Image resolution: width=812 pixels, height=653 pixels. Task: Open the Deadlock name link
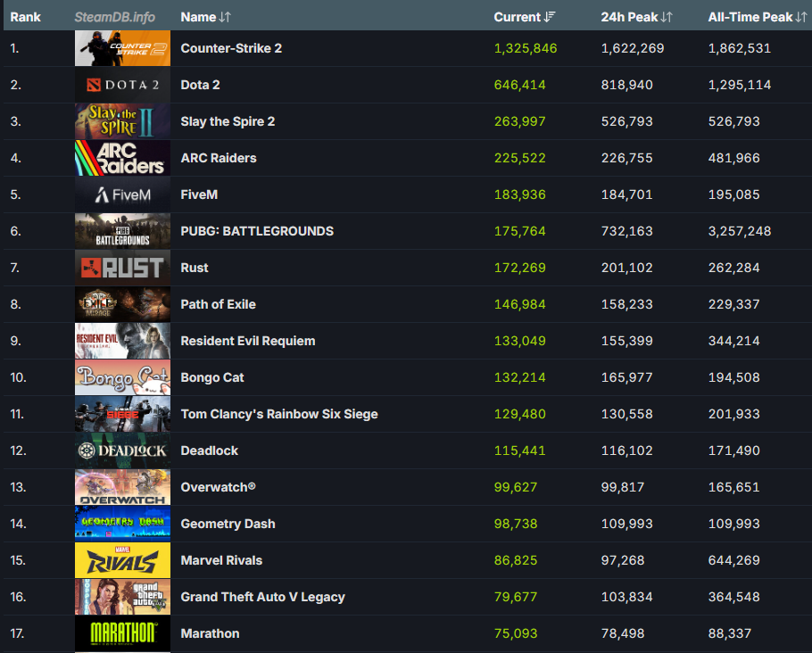coord(209,450)
